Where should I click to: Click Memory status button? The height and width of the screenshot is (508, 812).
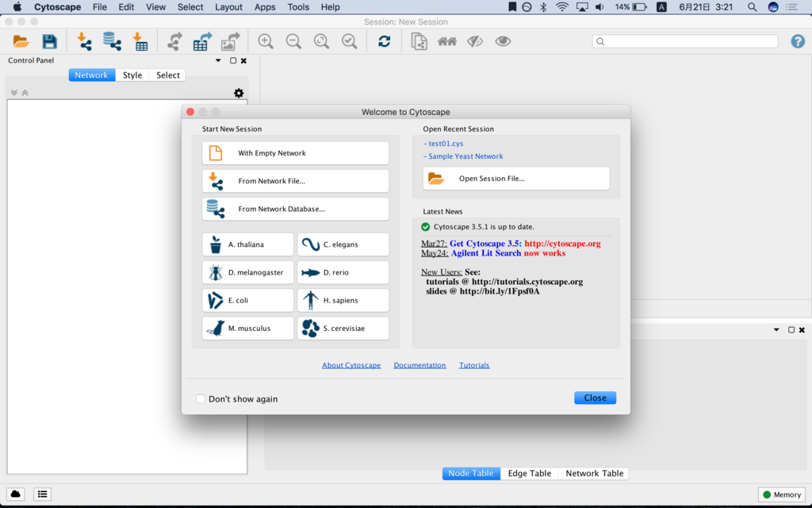click(x=782, y=495)
